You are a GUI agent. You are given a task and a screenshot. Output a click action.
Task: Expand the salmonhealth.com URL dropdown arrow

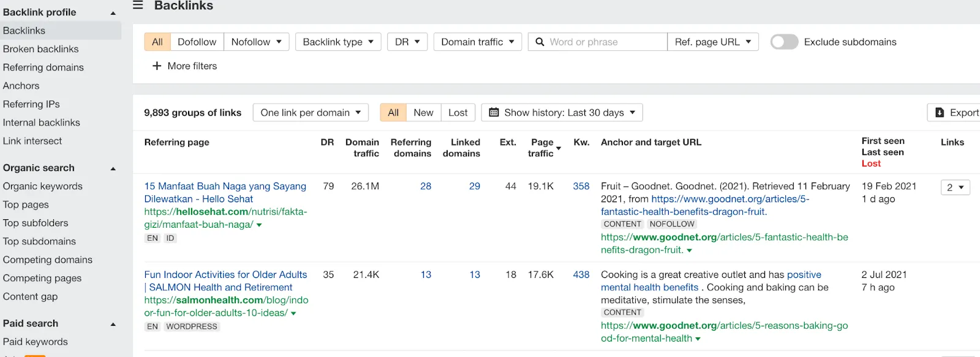(x=293, y=314)
